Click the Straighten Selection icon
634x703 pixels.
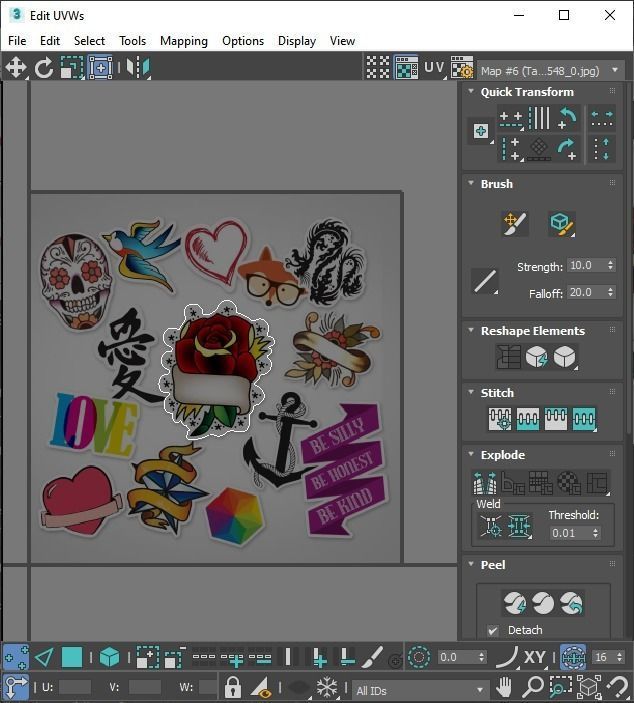[x=508, y=357]
